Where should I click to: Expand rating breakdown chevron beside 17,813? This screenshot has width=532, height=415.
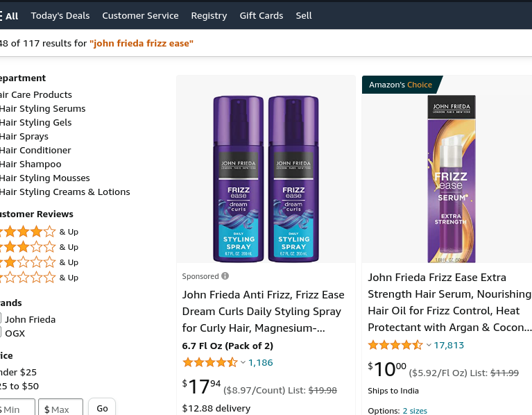point(429,345)
